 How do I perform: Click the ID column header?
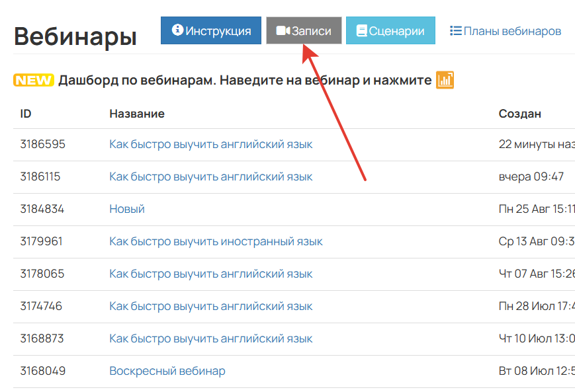[26, 114]
